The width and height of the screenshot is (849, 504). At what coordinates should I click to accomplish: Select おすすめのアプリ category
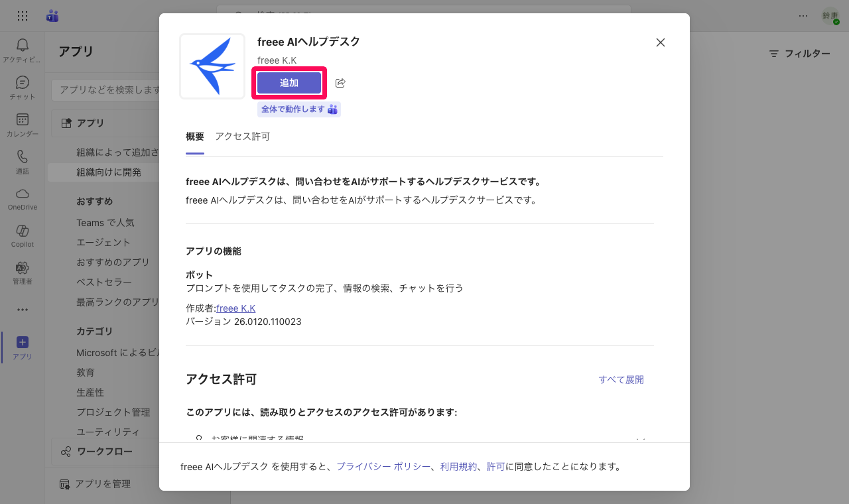(x=113, y=262)
